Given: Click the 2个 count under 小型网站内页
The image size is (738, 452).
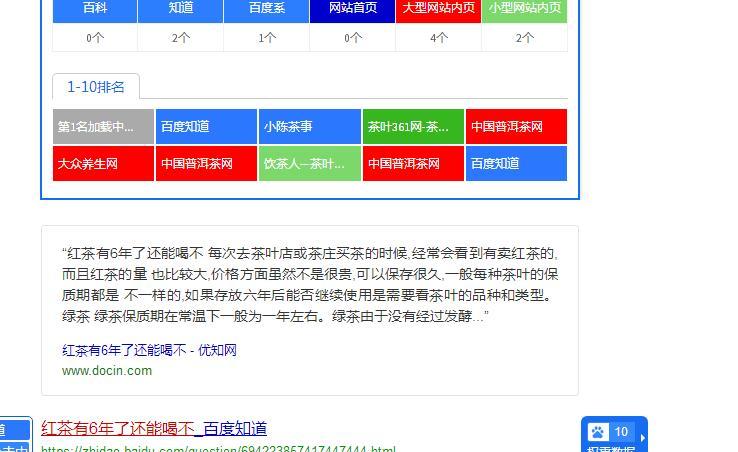Looking at the screenshot, I should pos(524,38).
